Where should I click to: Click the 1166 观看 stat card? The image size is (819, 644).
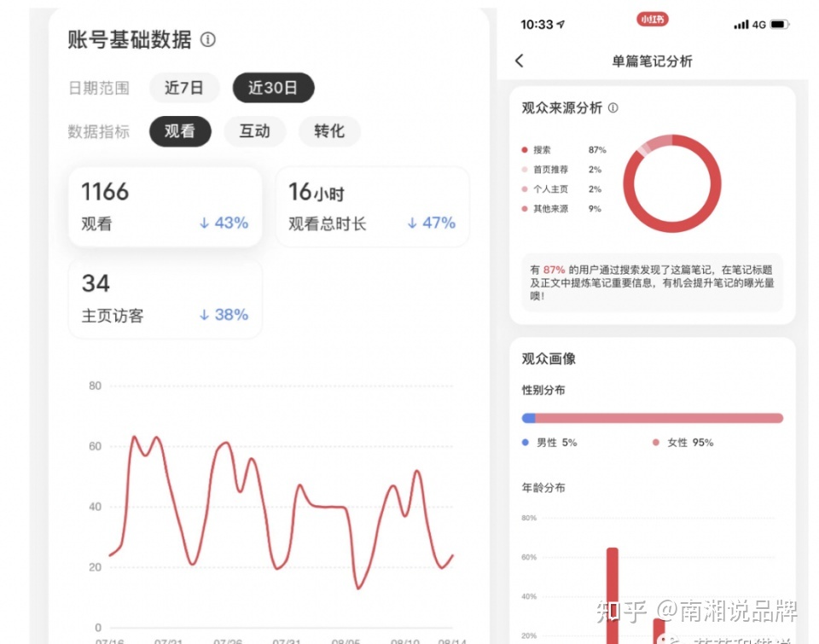coord(165,207)
